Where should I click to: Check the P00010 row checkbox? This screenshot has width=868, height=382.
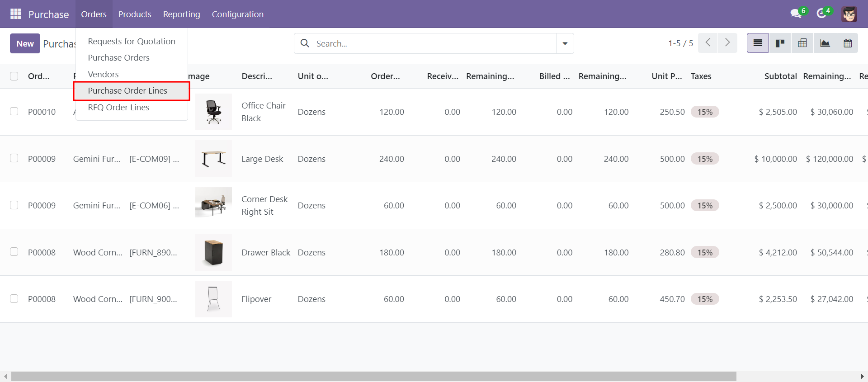(14, 111)
